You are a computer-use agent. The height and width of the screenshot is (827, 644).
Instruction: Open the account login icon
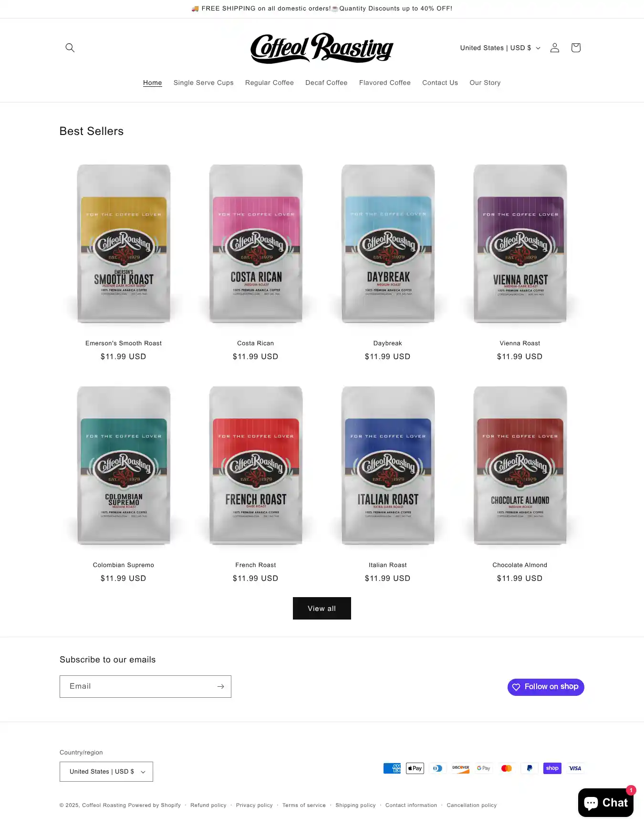(555, 48)
